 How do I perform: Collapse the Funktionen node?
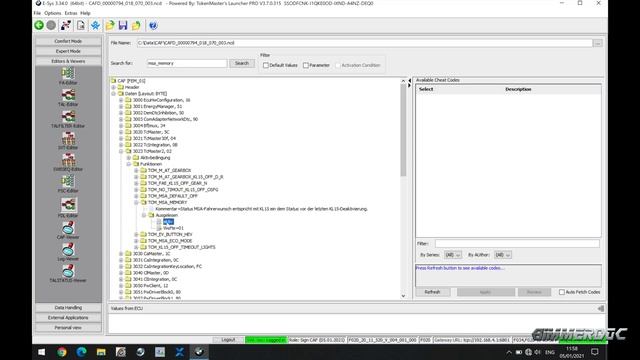click(129, 164)
